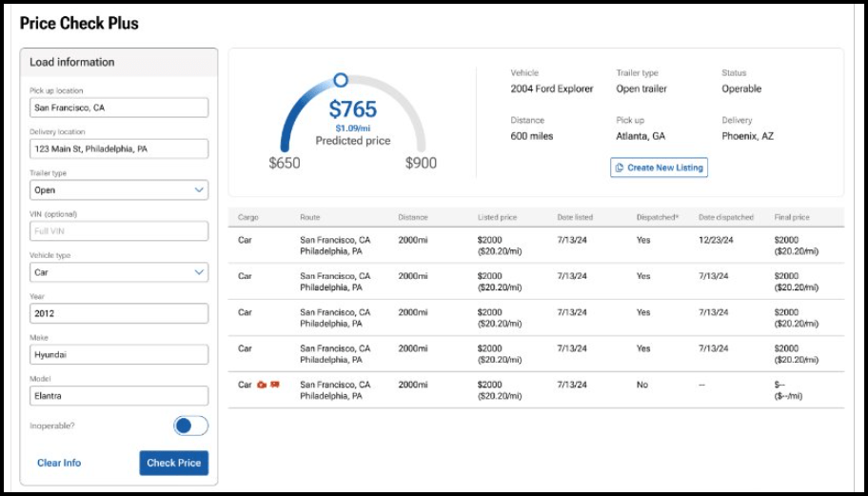This screenshot has height=496, width=868.
Task: Open the Vehicle type dropdown
Action: pyautogui.click(x=118, y=272)
